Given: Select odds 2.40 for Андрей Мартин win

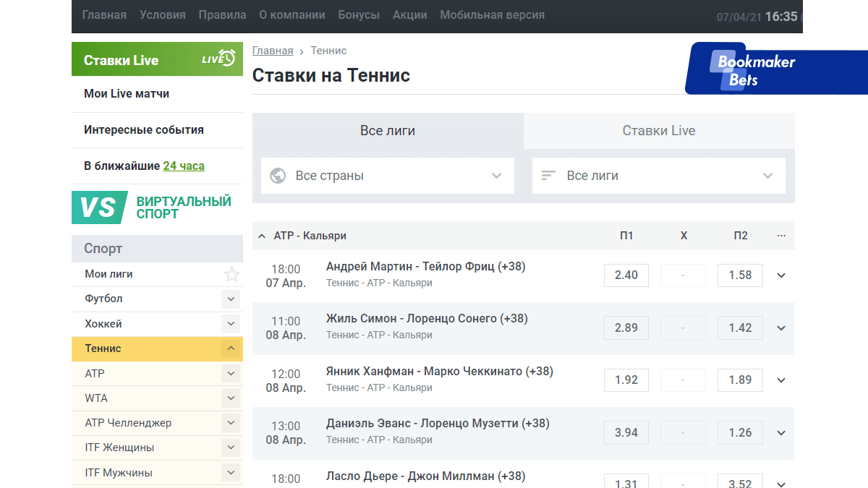Looking at the screenshot, I should point(626,275).
